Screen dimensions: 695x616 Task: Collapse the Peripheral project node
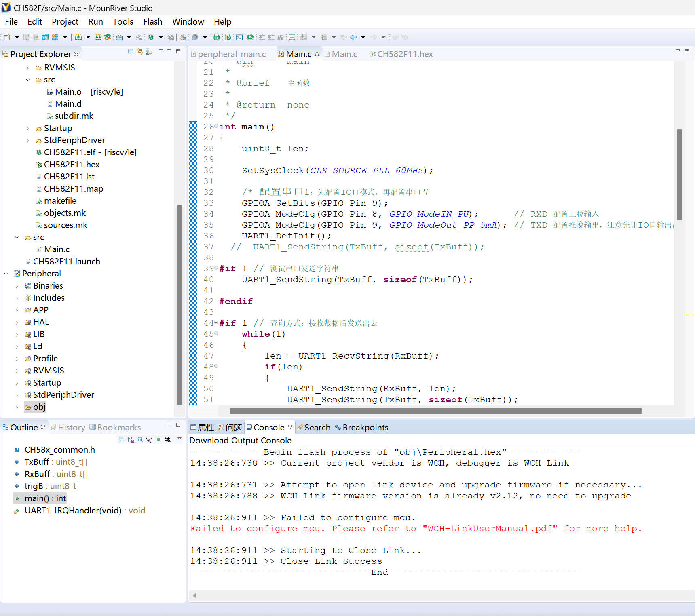(6, 274)
